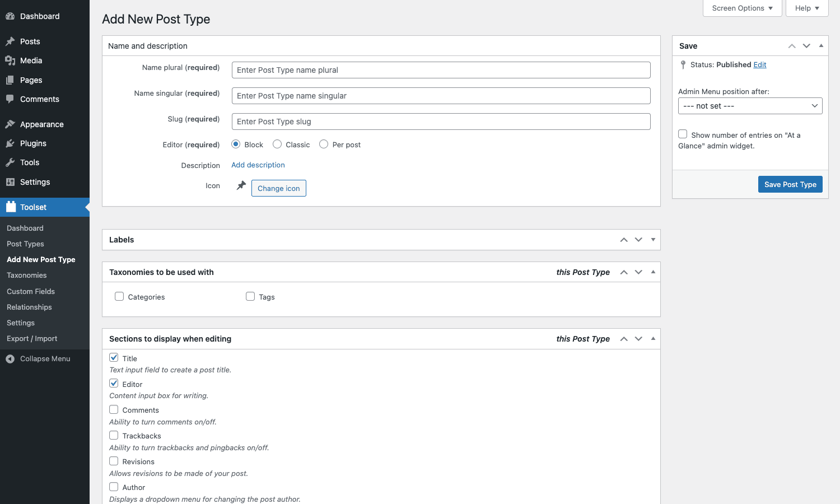Move Taxonomies panel up with arrow
This screenshot has height=504, width=840.
[x=624, y=272]
